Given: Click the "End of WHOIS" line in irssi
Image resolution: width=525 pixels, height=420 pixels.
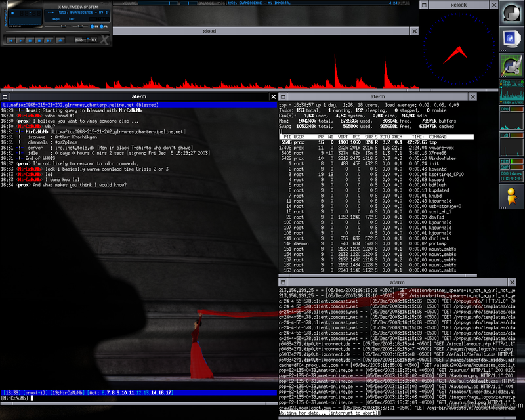Looking at the screenshot, I should [40, 158].
